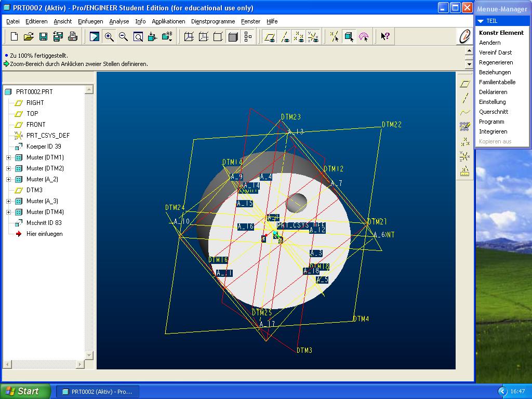Refit the model to the screen
The width and height of the screenshot is (532, 399).
(138, 36)
